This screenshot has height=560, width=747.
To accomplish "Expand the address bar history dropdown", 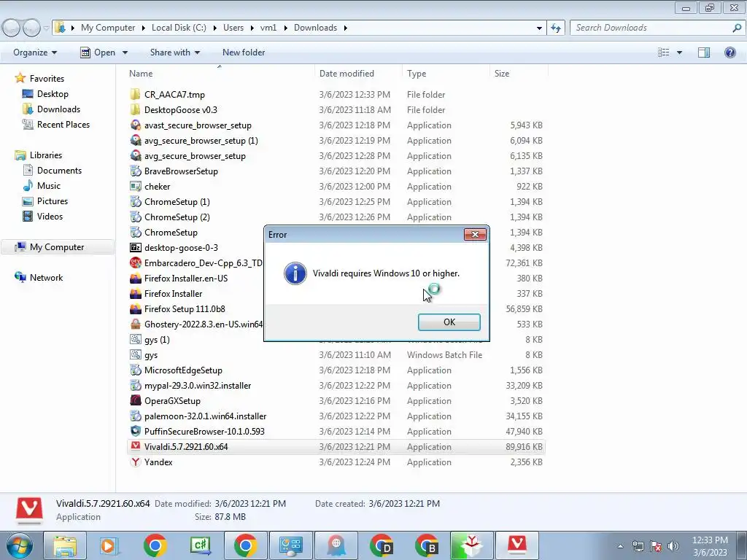I will point(539,28).
